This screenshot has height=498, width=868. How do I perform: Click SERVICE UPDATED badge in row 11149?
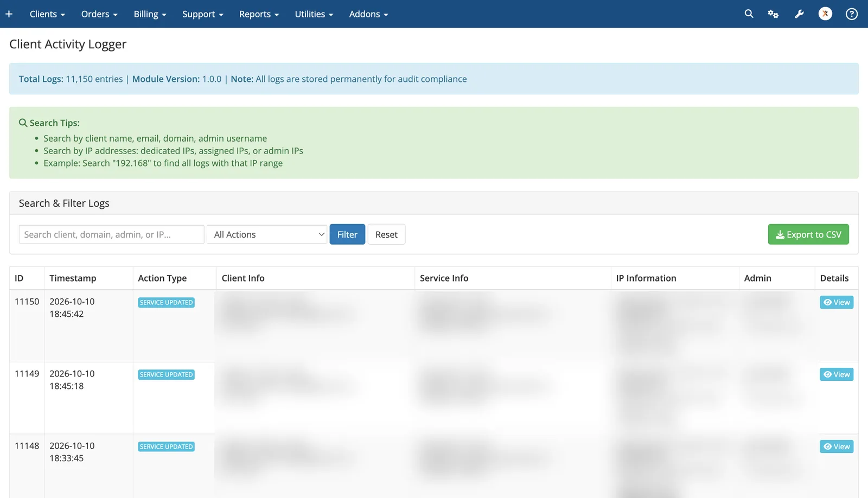tap(166, 375)
